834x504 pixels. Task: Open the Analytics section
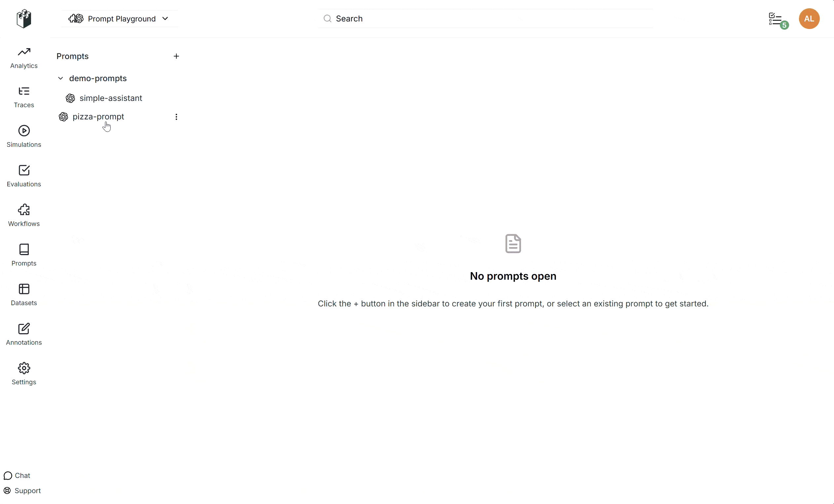(x=24, y=57)
